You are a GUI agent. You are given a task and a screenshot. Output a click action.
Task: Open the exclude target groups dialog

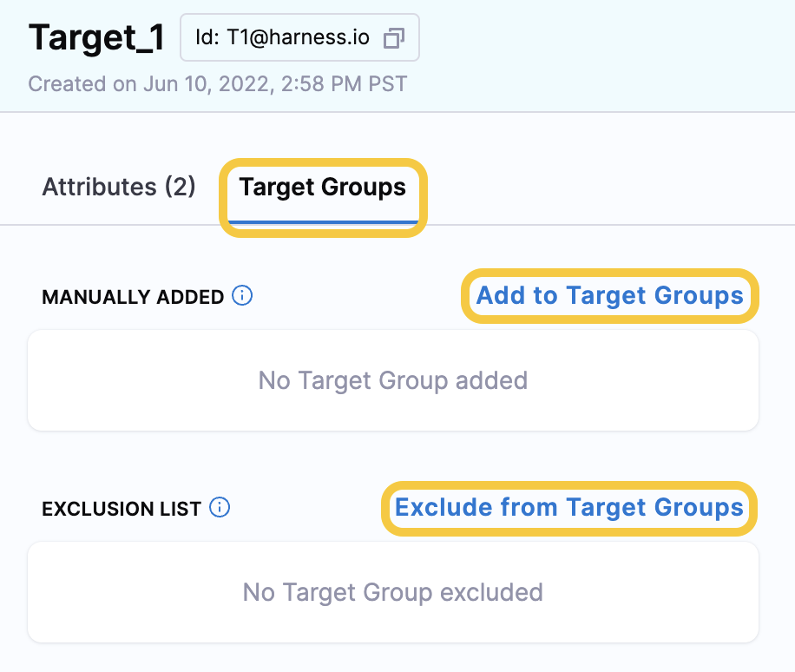(568, 508)
